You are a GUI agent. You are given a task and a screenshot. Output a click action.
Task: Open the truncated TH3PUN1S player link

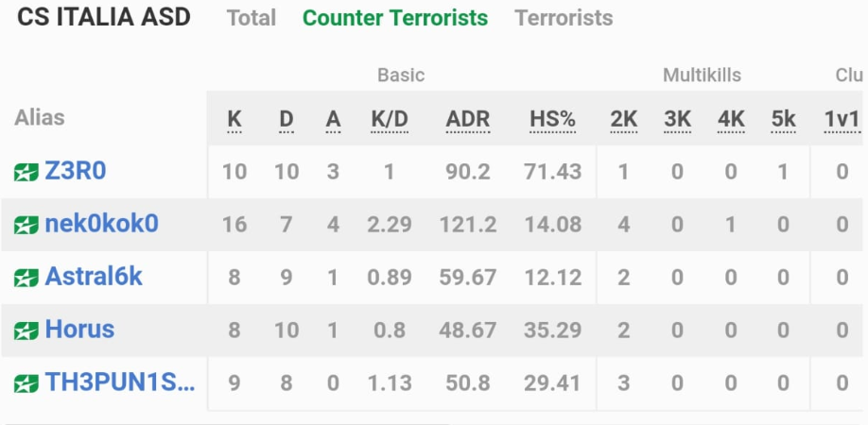click(120, 382)
